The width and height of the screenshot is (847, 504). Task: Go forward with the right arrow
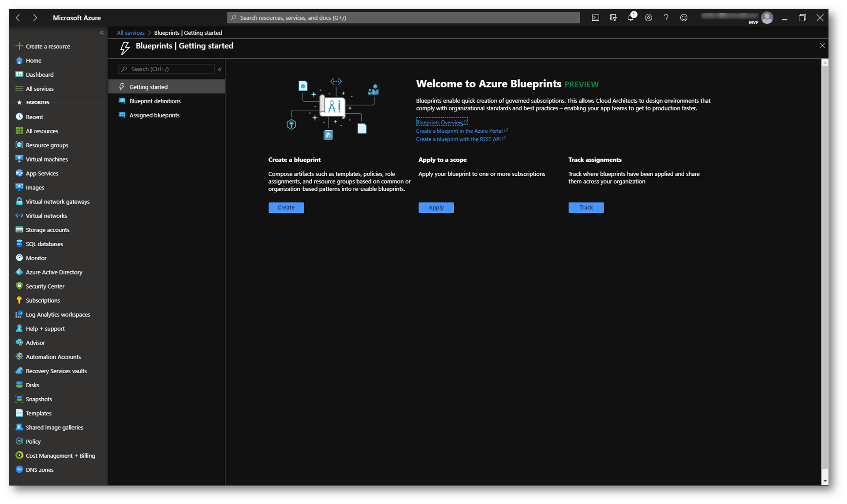35,18
